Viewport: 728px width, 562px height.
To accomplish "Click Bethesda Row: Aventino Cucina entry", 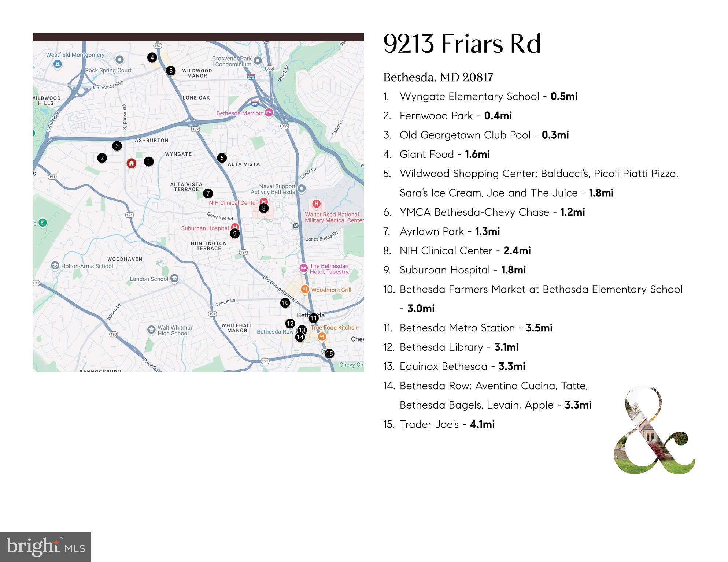I will pos(487,395).
